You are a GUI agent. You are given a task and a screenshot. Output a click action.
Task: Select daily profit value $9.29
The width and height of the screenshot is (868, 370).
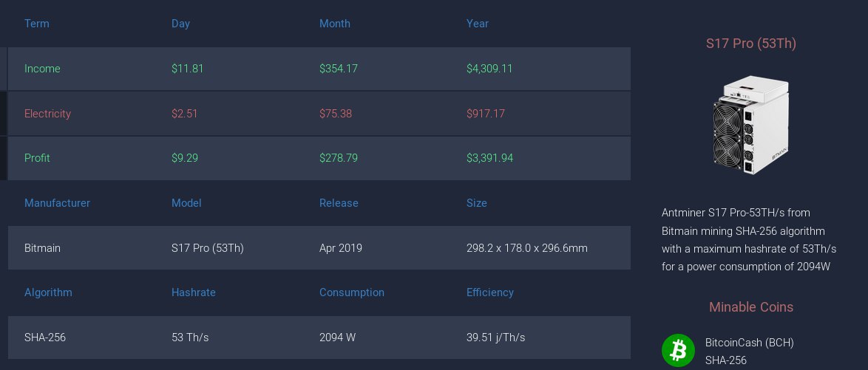coord(185,157)
